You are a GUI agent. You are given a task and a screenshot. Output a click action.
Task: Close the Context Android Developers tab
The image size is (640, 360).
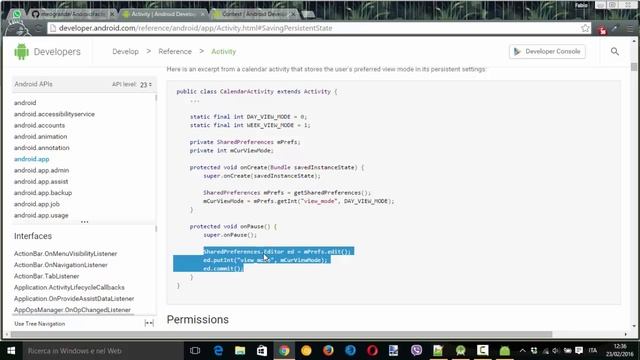[293, 14]
